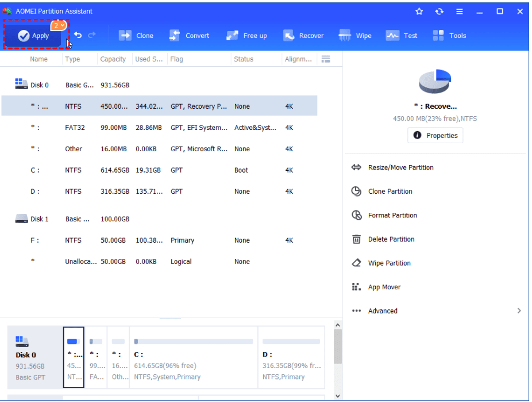Image resolution: width=532 pixels, height=402 pixels.
Task: Click the favorites star icon
Action: pos(419,11)
